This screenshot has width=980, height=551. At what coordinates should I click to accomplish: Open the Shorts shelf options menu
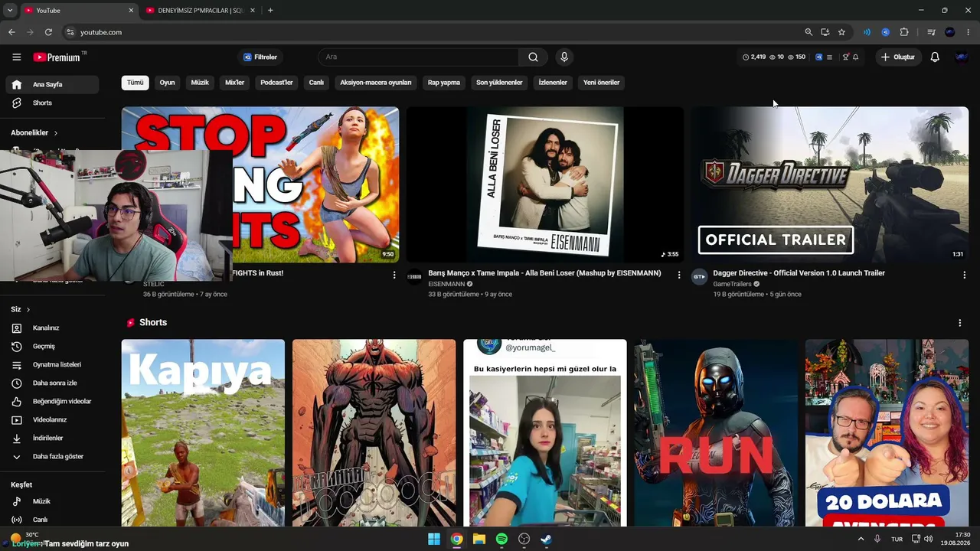tap(959, 323)
